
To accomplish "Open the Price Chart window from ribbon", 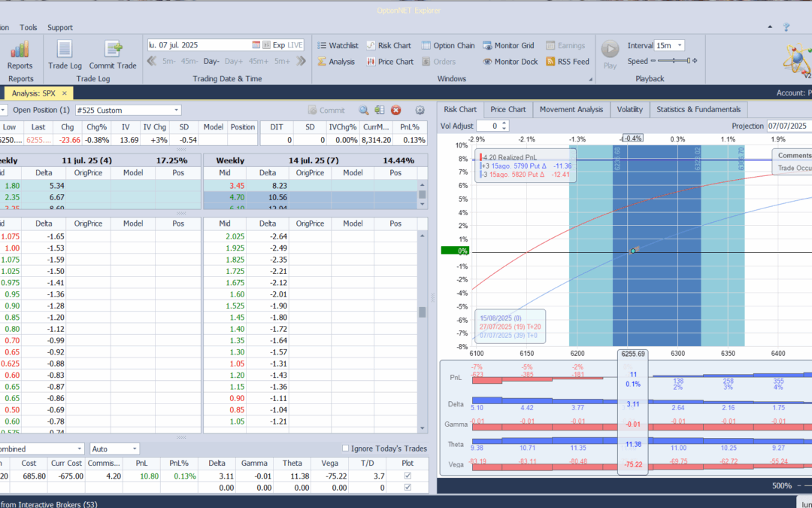I will pos(390,61).
